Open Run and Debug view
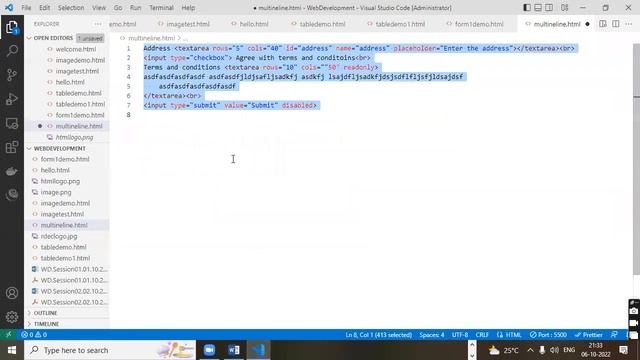 [12, 99]
